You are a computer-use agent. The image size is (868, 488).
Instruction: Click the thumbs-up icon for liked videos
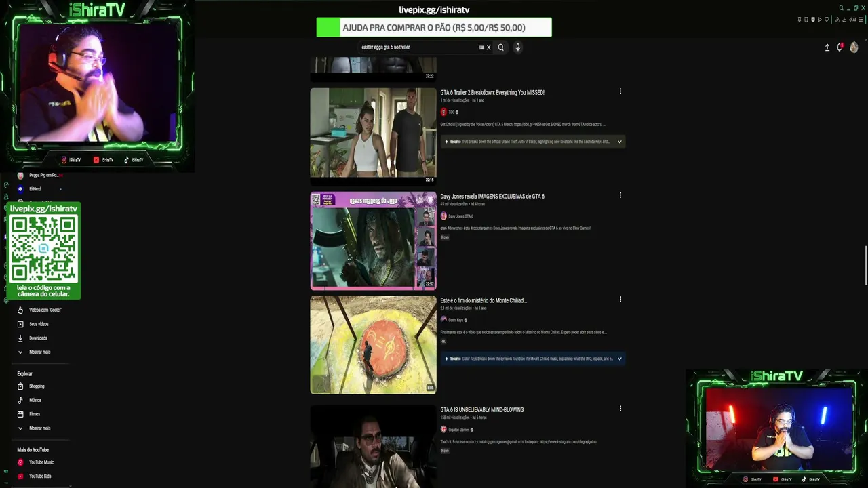pos(20,310)
